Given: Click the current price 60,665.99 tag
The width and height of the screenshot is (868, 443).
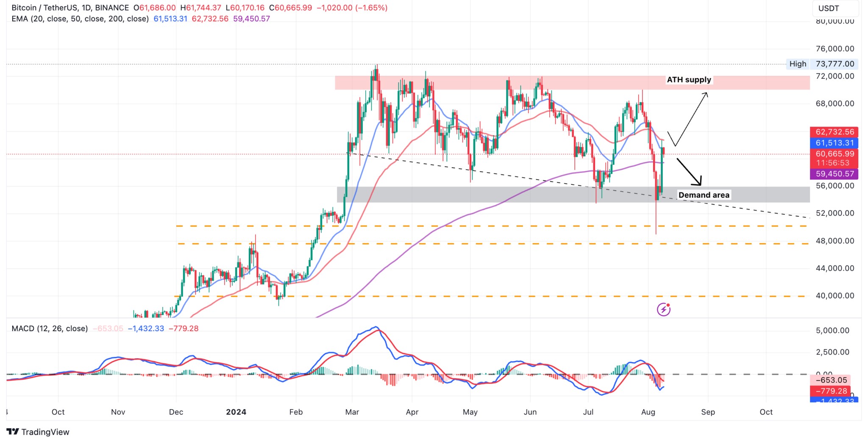Looking at the screenshot, I should click(x=834, y=154).
